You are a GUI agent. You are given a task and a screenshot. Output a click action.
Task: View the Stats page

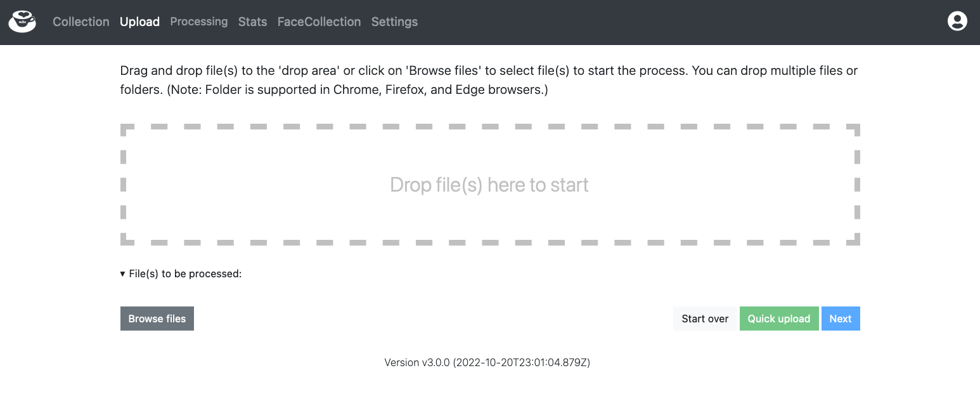coord(252,22)
